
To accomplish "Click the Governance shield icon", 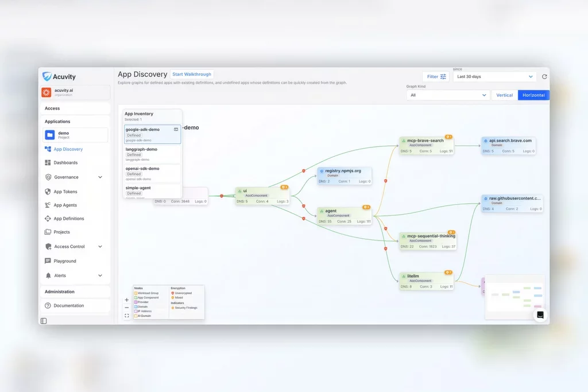I will click(x=48, y=177).
